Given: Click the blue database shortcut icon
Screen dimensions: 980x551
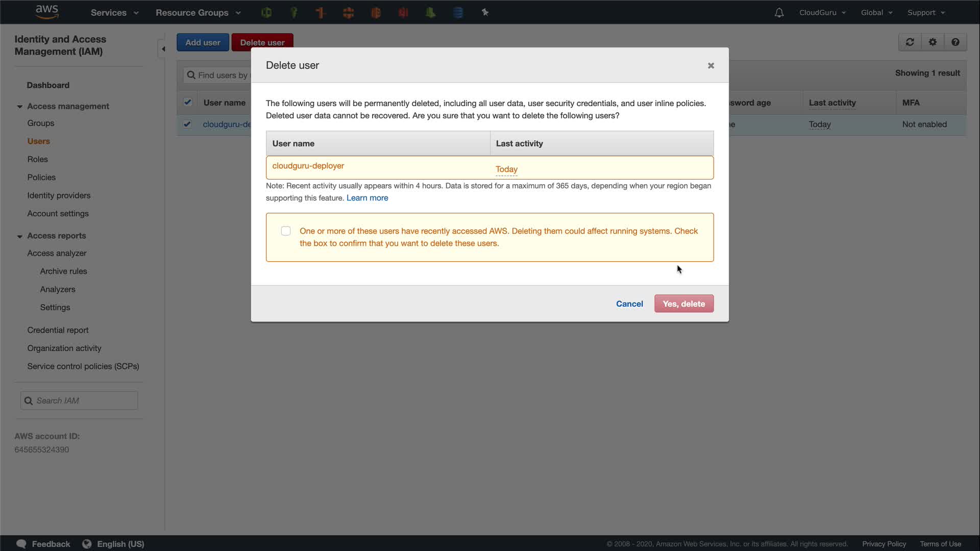Looking at the screenshot, I should click(458, 13).
